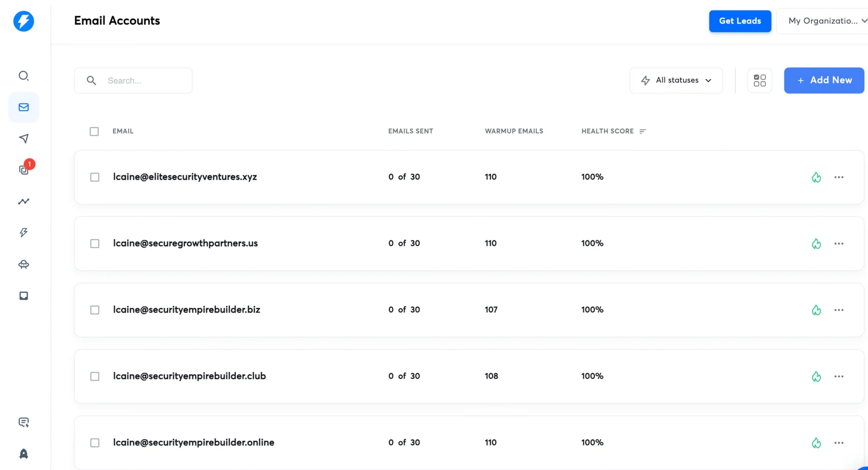The width and height of the screenshot is (868, 470).
Task: Open the My Organization dropdown
Action: coord(825,21)
